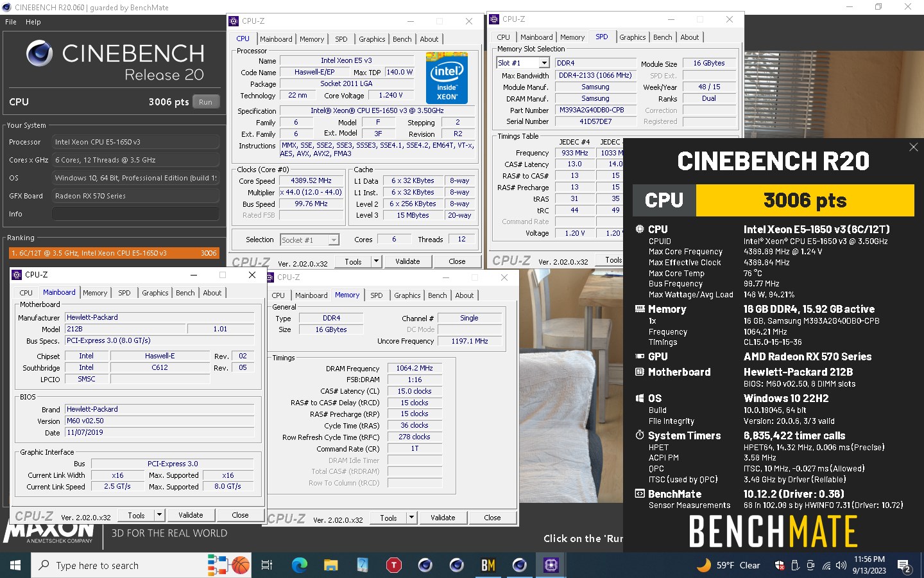Click the Motherboard icon in BenchMate panel
Image resolution: width=924 pixels, height=578 pixels.
click(x=640, y=372)
